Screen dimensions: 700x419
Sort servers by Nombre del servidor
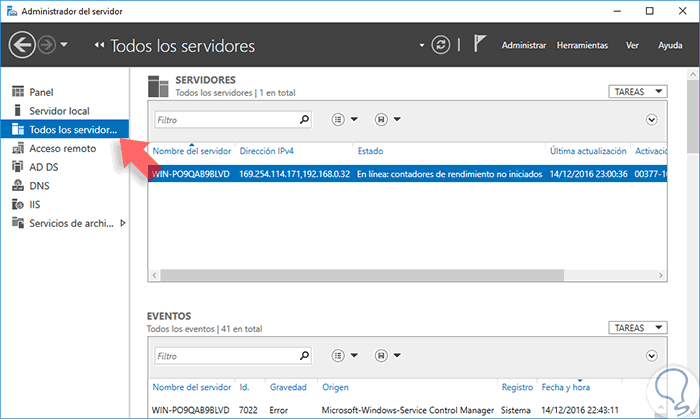192,151
